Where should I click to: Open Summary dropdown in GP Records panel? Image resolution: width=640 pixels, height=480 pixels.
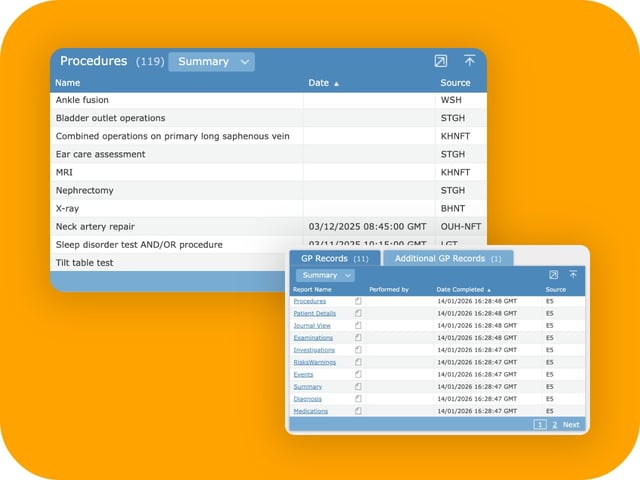tap(325, 275)
